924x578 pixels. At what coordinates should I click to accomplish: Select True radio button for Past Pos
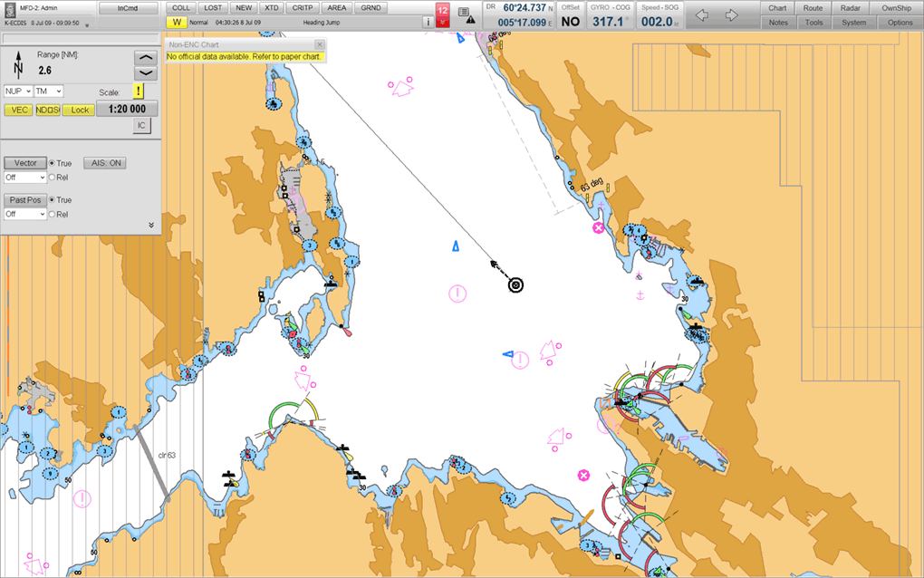tap(52, 200)
